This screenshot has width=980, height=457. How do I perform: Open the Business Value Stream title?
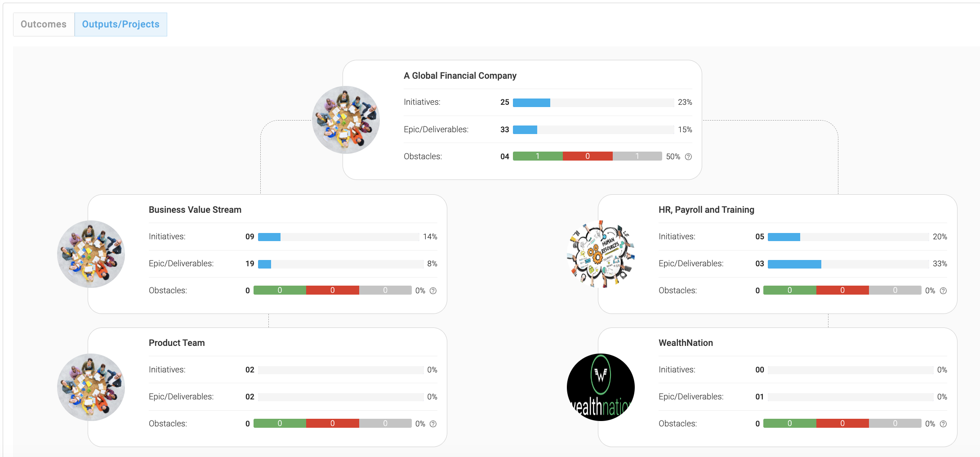(x=195, y=210)
